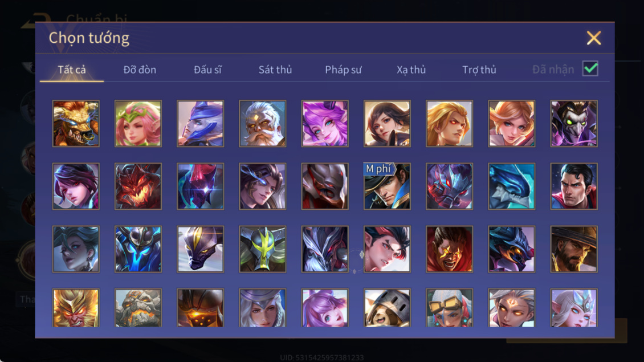Toggle the Đã nhận checkbox
The image size is (644, 362).
[590, 68]
